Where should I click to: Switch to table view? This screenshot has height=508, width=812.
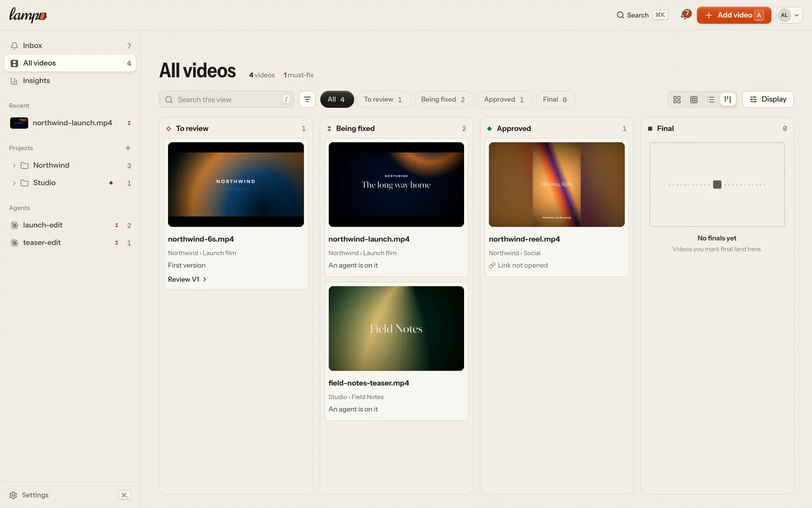tap(694, 100)
